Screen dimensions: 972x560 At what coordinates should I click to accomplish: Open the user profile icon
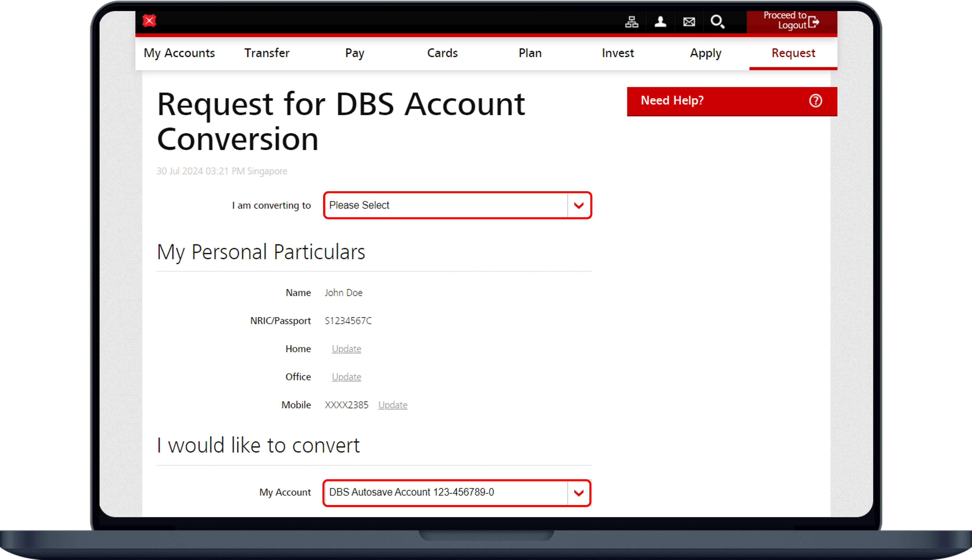(660, 22)
